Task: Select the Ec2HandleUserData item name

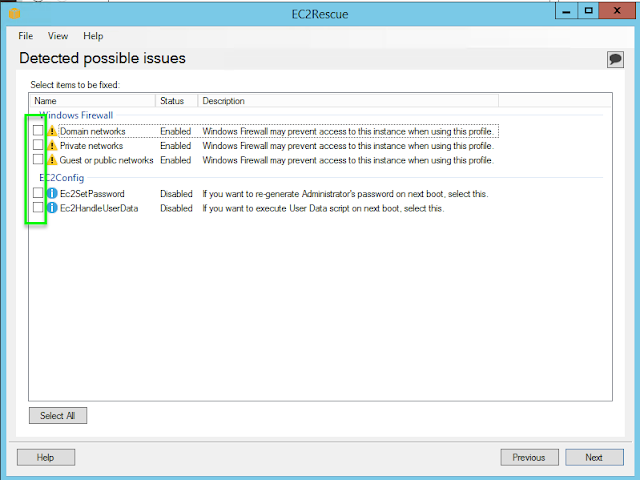Action: point(99,208)
